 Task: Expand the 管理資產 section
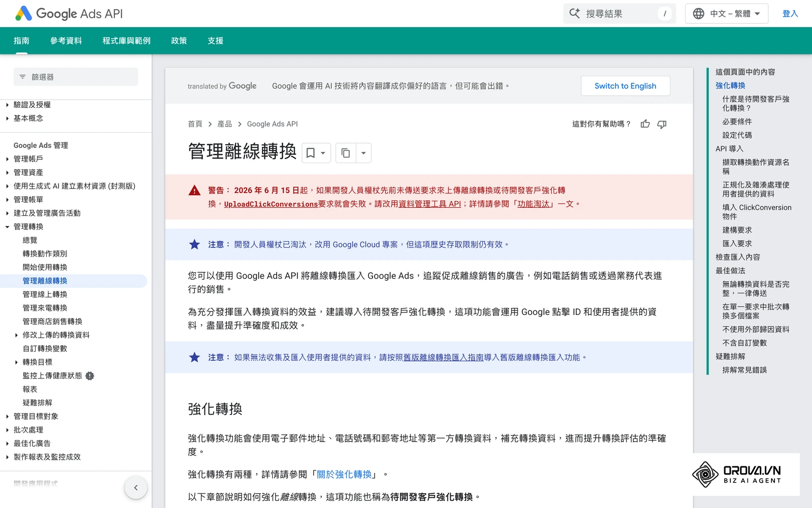coord(7,173)
